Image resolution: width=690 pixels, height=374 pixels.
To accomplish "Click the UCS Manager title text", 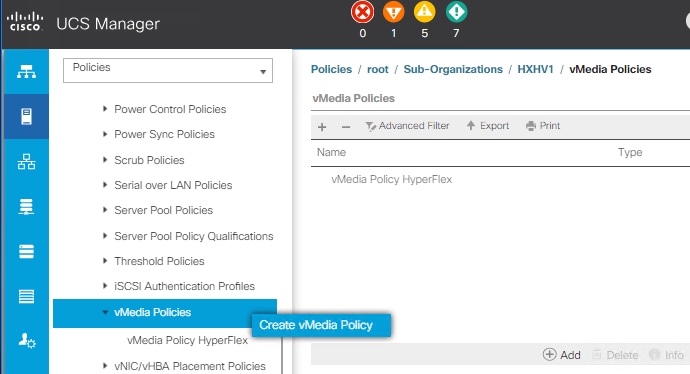I will (x=108, y=24).
